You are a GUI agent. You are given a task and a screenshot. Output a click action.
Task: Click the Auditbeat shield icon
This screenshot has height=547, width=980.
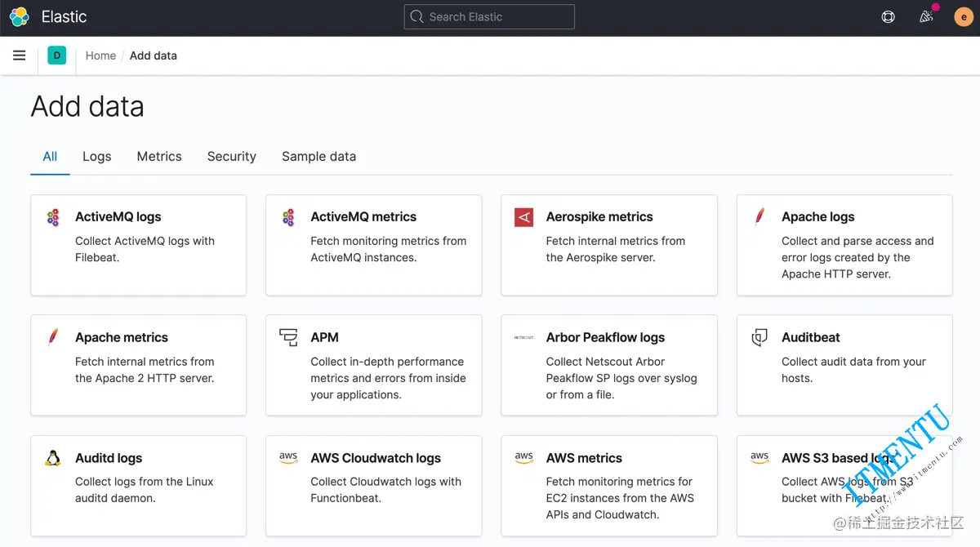[x=759, y=337]
